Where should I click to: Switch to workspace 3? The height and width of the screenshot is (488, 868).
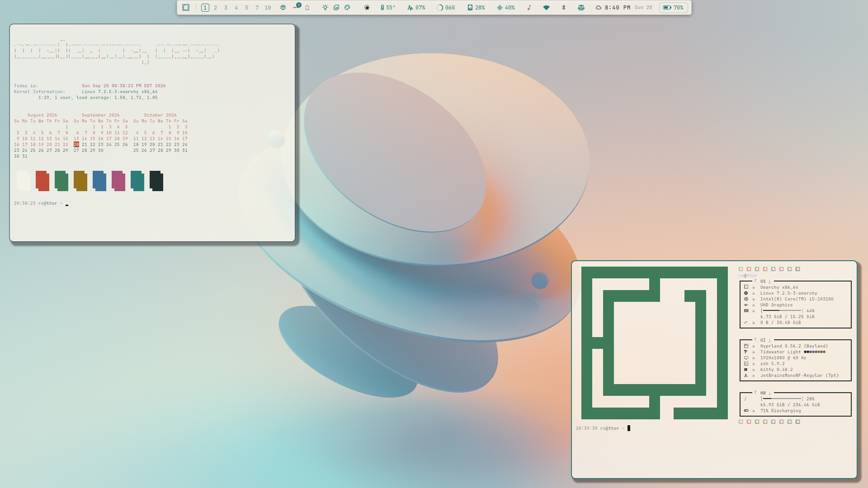tap(226, 8)
